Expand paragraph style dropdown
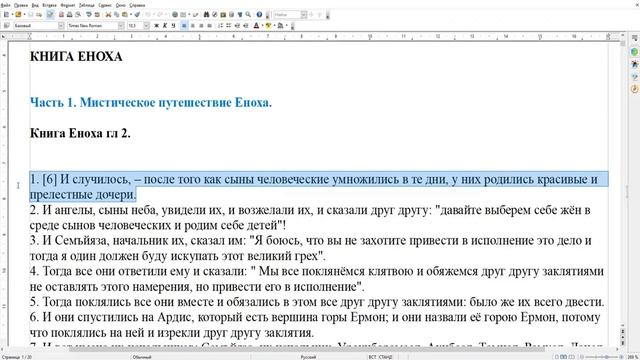640x360 pixels. (x=61, y=26)
